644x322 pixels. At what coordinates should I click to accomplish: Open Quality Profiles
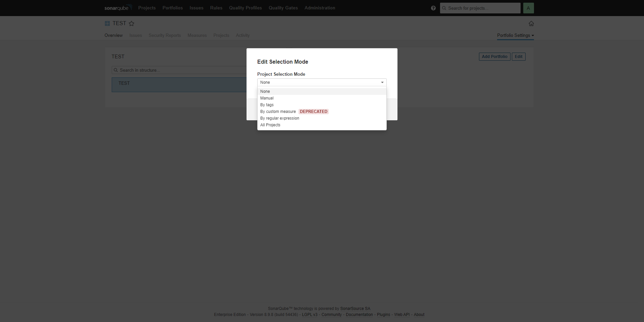tap(246, 8)
